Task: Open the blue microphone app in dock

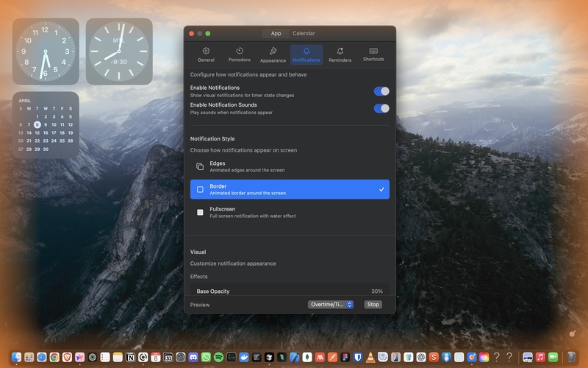Action: click(x=446, y=357)
